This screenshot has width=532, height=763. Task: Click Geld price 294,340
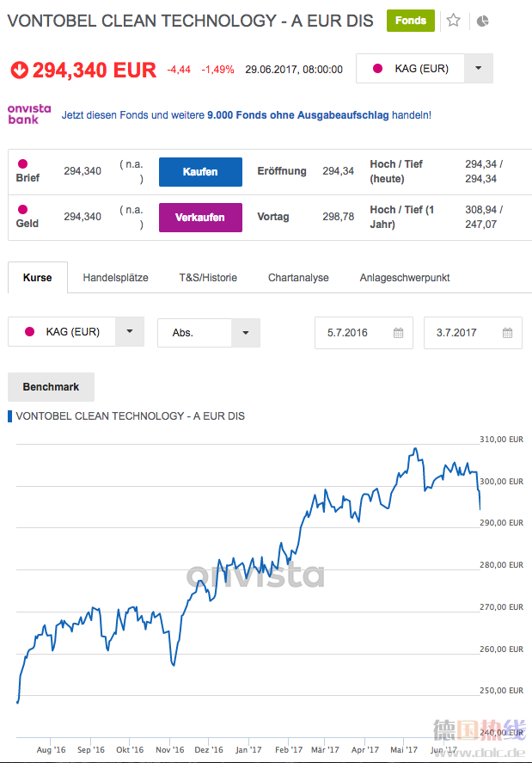pos(83,217)
